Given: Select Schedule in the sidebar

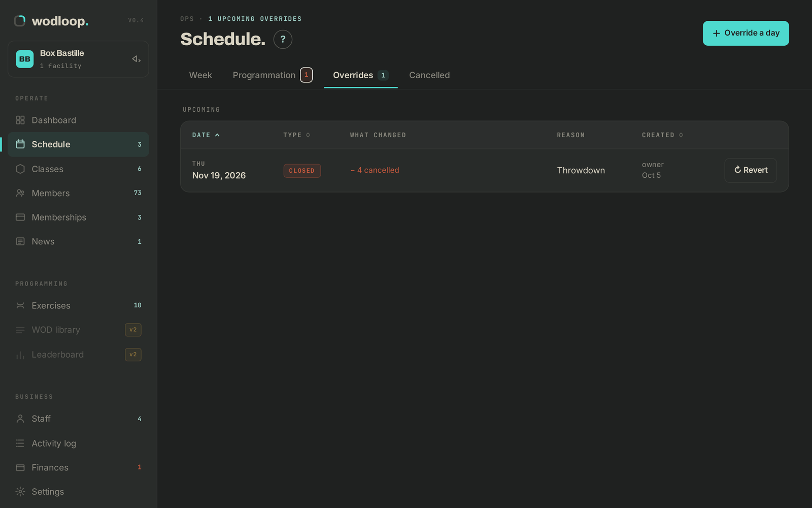Looking at the screenshot, I should (78, 144).
